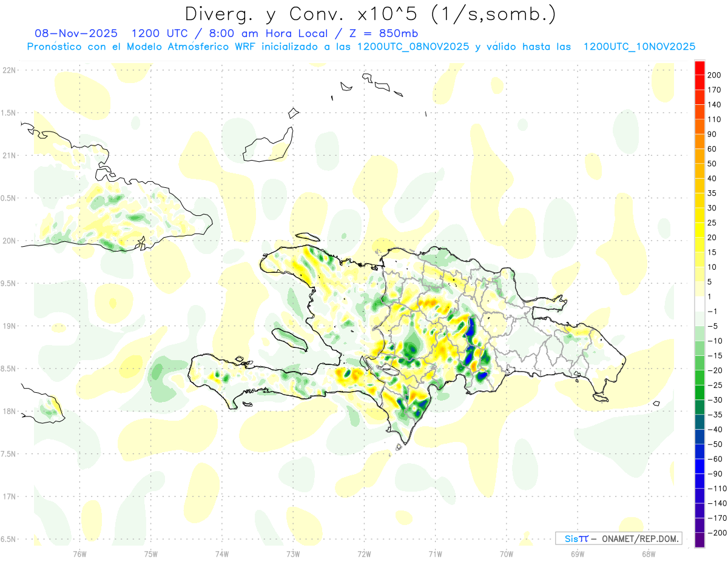Click the white swatch between 1 and -1
Screen dimensions: 728x562
coord(699,304)
